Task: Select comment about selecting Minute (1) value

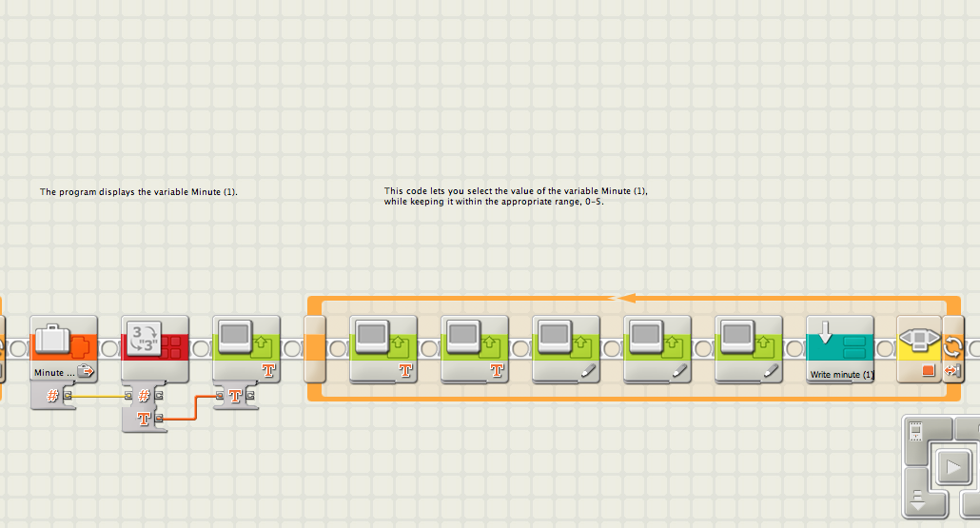Action: pyautogui.click(x=515, y=196)
